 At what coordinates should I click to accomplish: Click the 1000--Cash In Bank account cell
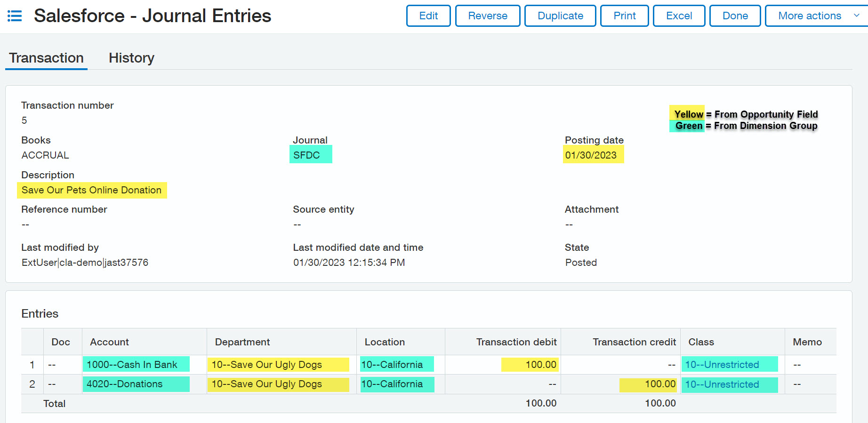(132, 365)
